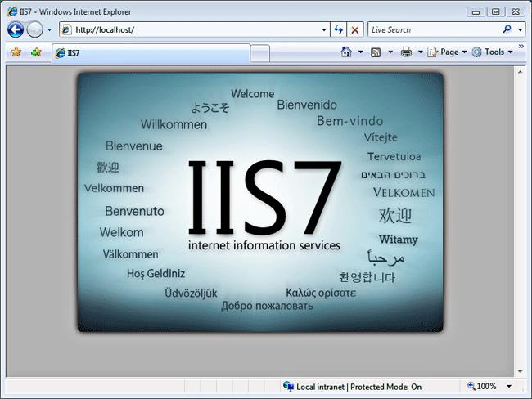Stop loading with the red X button
This screenshot has width=532, height=399.
355,29
